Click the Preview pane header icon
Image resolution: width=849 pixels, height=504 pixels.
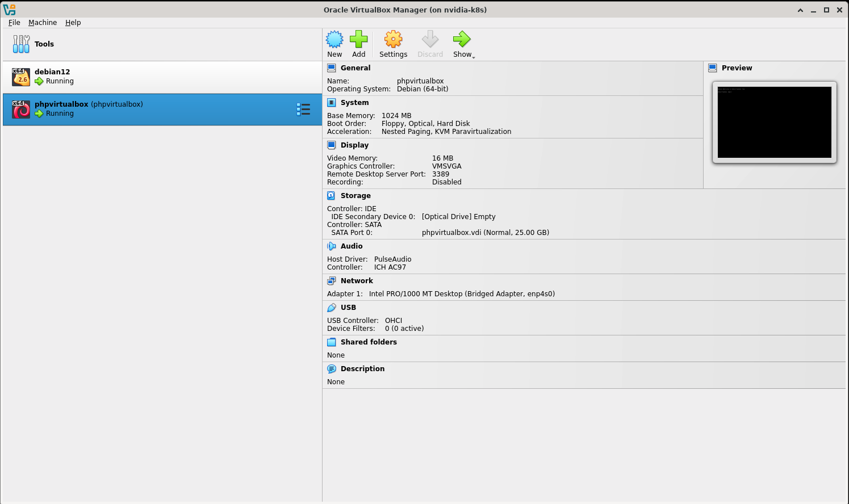pyautogui.click(x=713, y=68)
